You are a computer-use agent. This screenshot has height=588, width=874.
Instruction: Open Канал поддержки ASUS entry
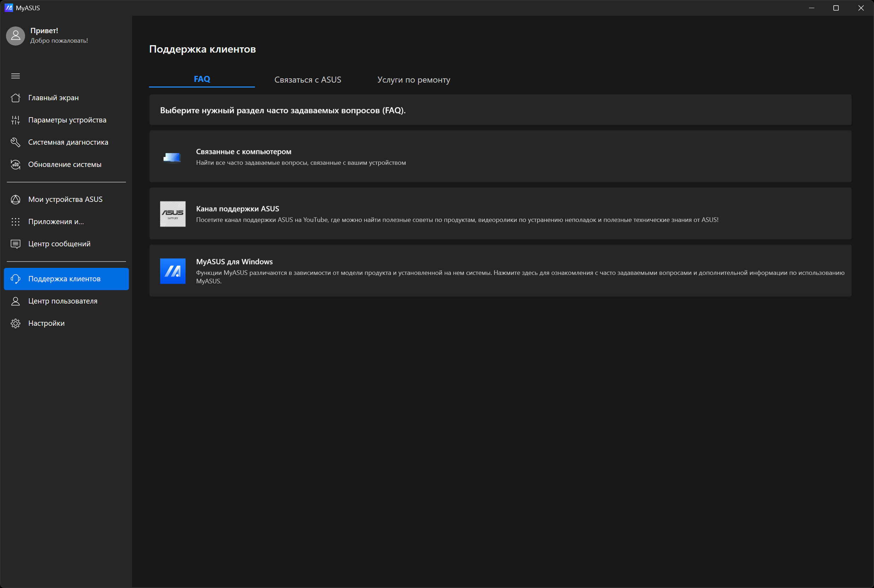[x=500, y=214]
